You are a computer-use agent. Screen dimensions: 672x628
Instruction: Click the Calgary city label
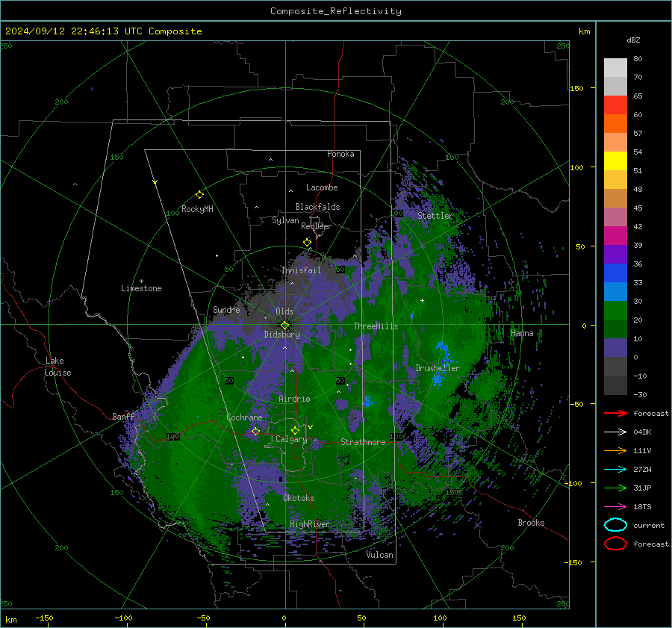[291, 439]
